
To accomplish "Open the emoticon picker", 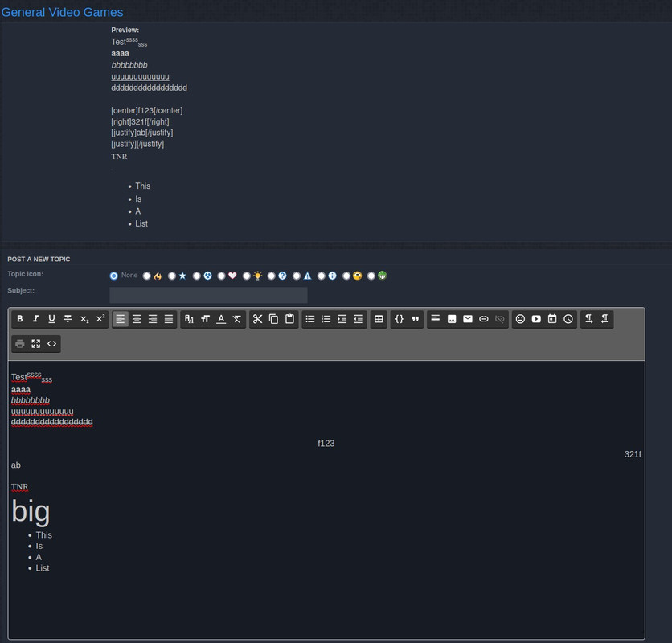I will 520,319.
